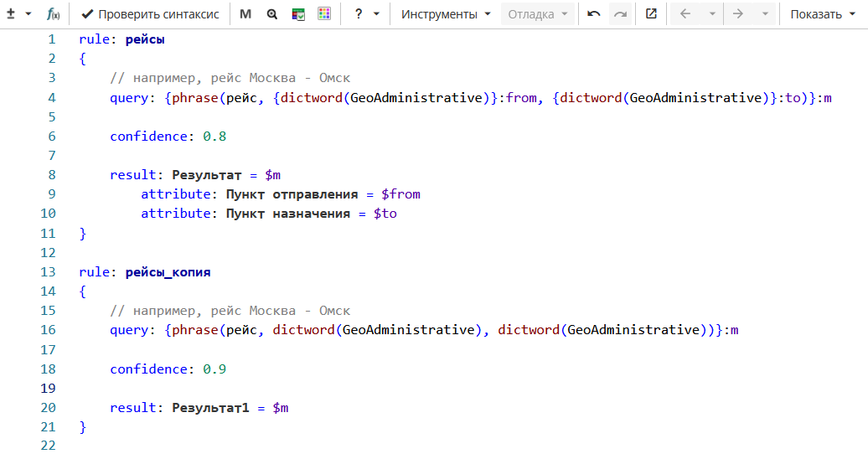Viewport: 868px width, 459px height.
Task: Click the comment text on line 3
Action: click(x=230, y=78)
